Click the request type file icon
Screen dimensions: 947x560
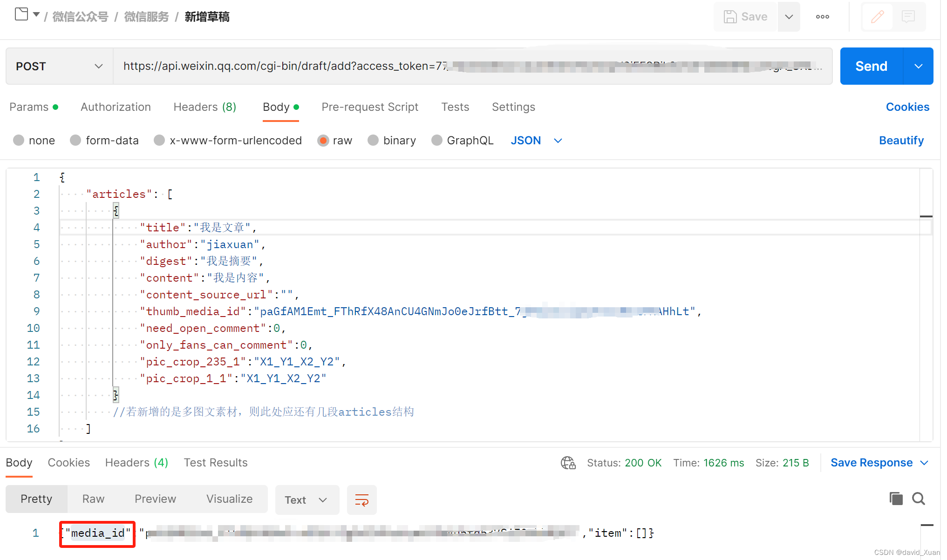pos(21,14)
